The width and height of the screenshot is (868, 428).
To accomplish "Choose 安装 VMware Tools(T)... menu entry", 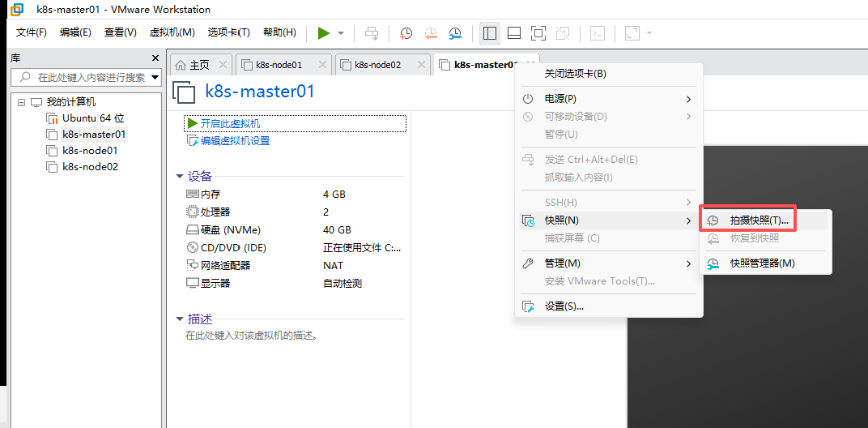I will coord(609,281).
